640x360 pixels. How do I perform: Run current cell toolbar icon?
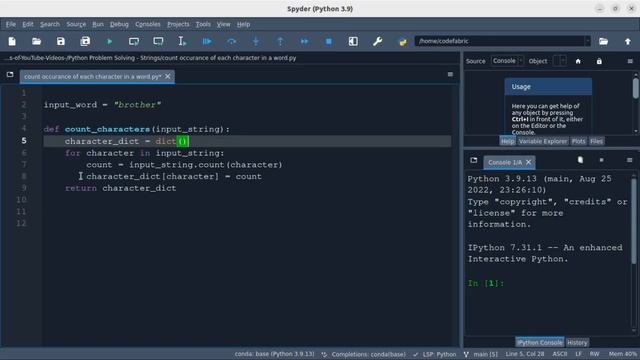click(x=134, y=41)
